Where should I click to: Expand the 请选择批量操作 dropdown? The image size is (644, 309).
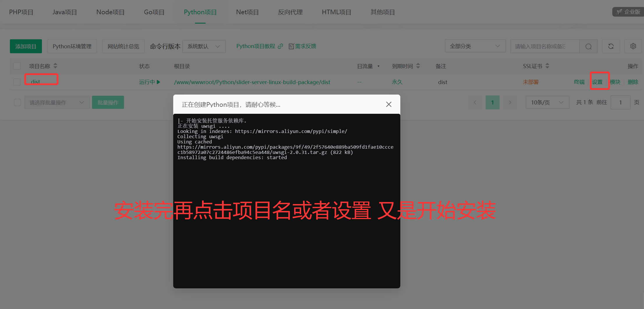[57, 102]
